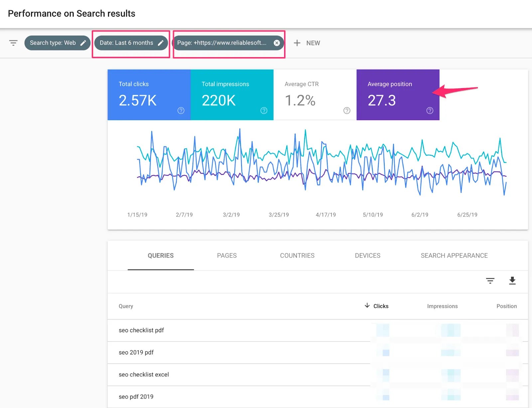Open the help icon on Total clicks card
Viewport: 532px width, 408px height.
[x=181, y=110]
